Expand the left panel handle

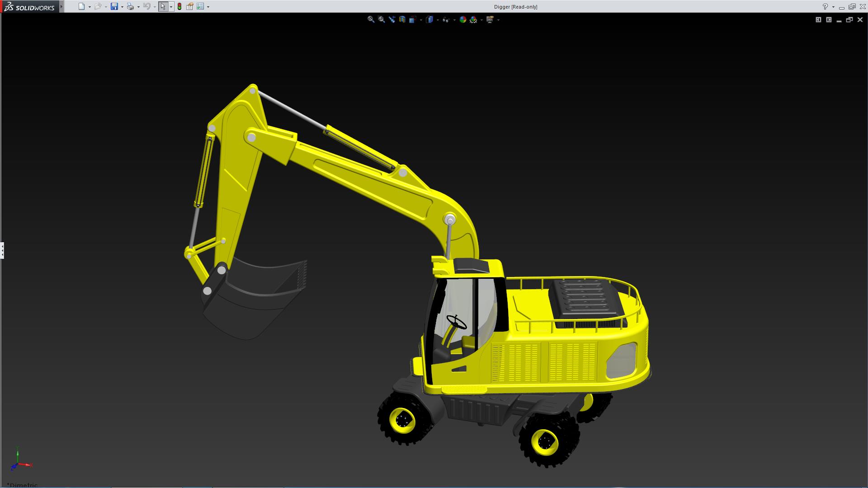point(2,250)
